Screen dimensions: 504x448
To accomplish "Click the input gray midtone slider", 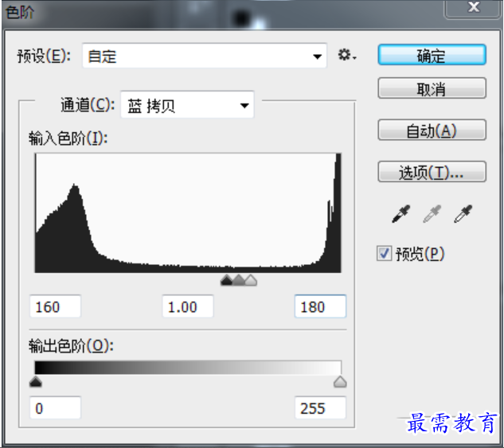I will click(239, 280).
